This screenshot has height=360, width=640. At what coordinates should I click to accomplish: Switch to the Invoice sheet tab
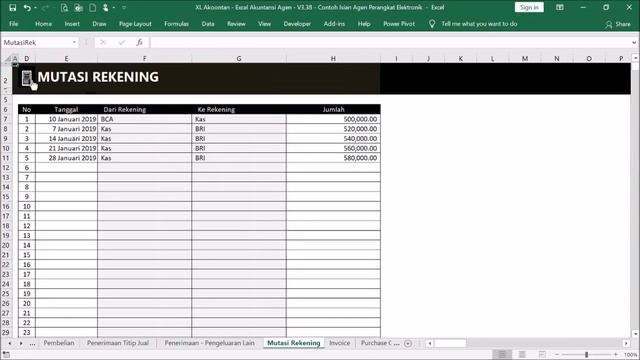pos(340,343)
